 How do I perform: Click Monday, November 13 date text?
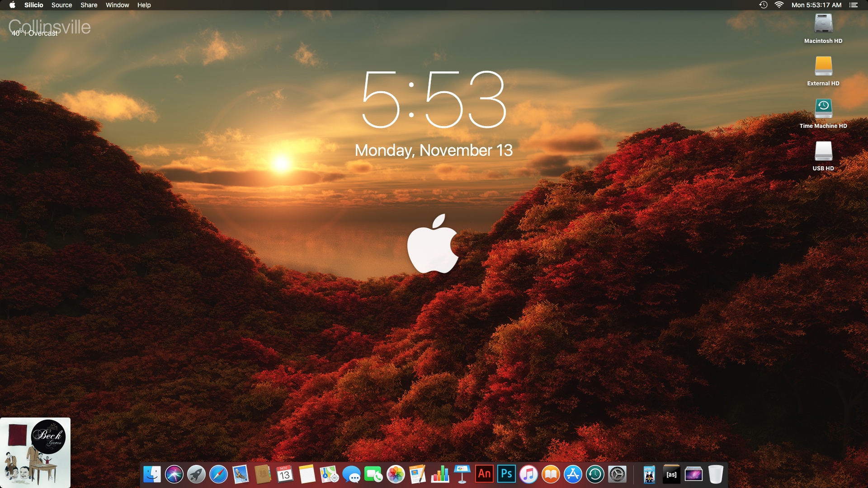click(x=434, y=150)
